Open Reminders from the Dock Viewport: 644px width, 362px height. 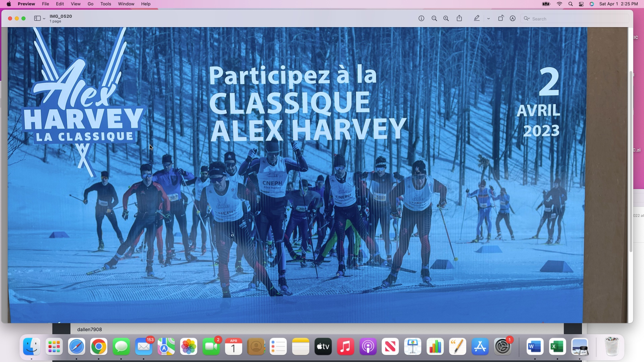point(278,347)
